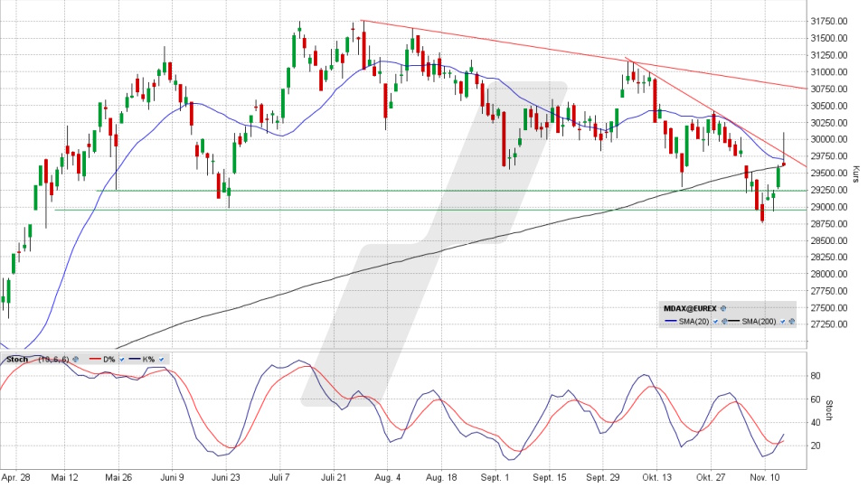Click the black SMA(200) line swatch
Image resolution: width=868 pixels, height=488 pixels.
point(735,321)
